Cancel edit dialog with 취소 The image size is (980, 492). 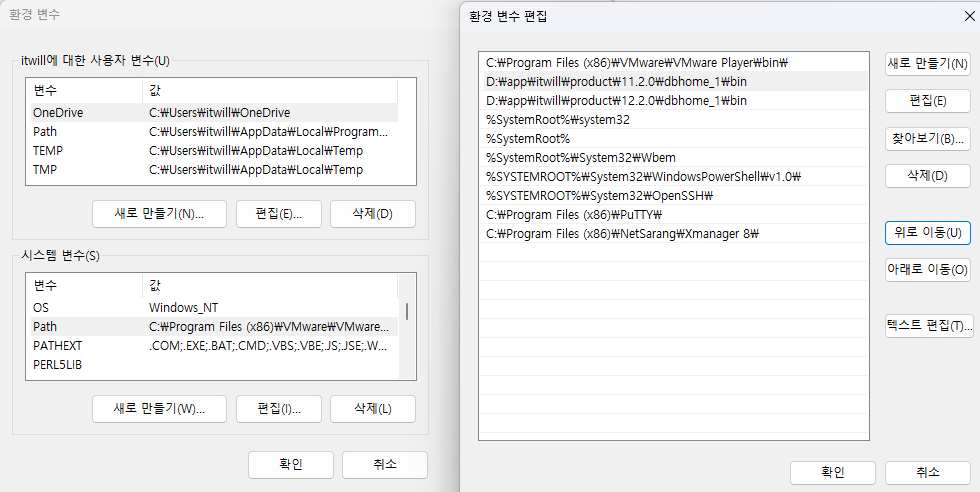point(928,473)
